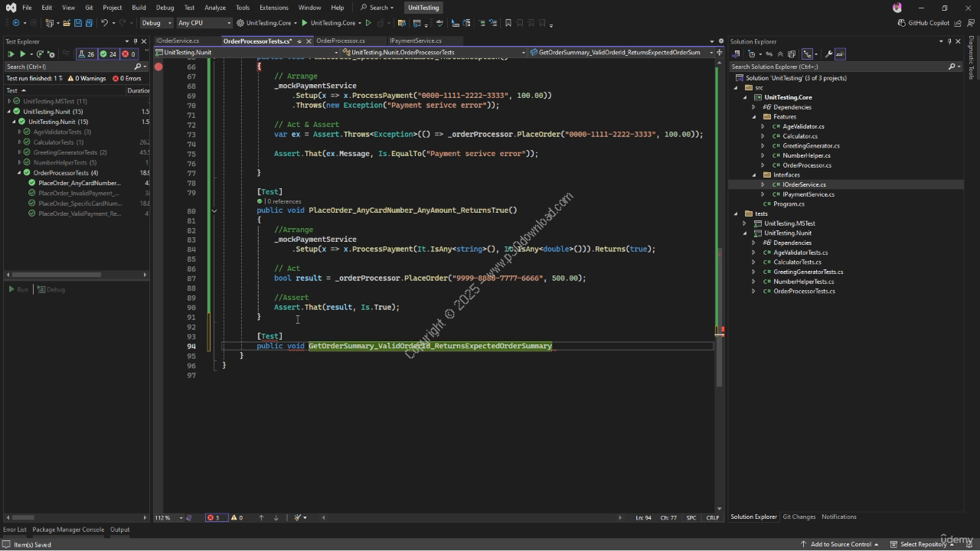Click Show All Files icon in Solution Explorer
The height and width of the screenshot is (551, 980).
792,54
